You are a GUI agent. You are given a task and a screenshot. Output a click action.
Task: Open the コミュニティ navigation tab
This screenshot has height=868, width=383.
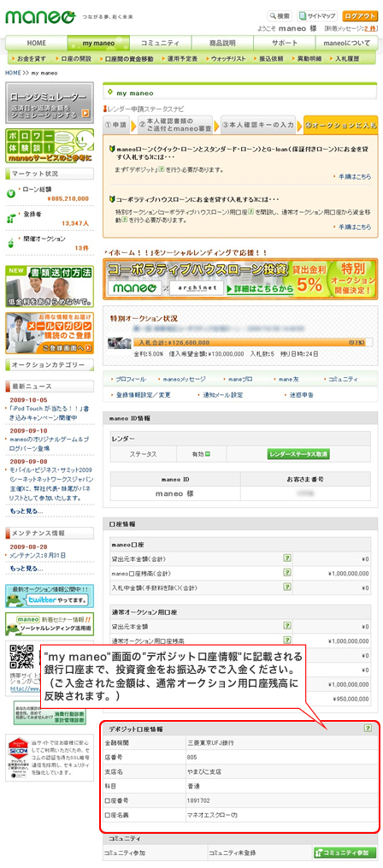(x=161, y=43)
